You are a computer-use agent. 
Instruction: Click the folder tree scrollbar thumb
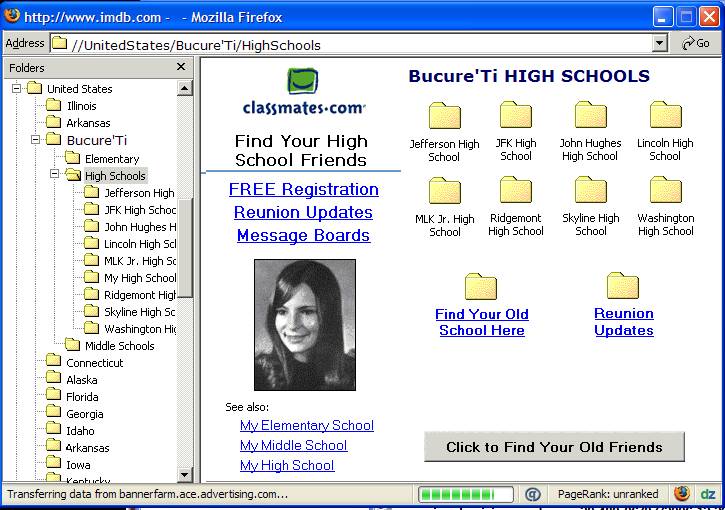[184, 248]
